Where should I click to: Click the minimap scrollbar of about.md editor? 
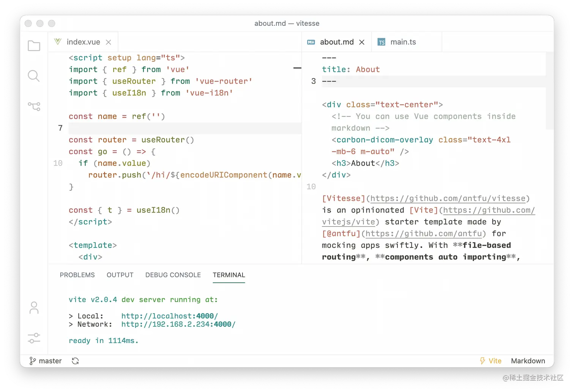tap(550, 91)
